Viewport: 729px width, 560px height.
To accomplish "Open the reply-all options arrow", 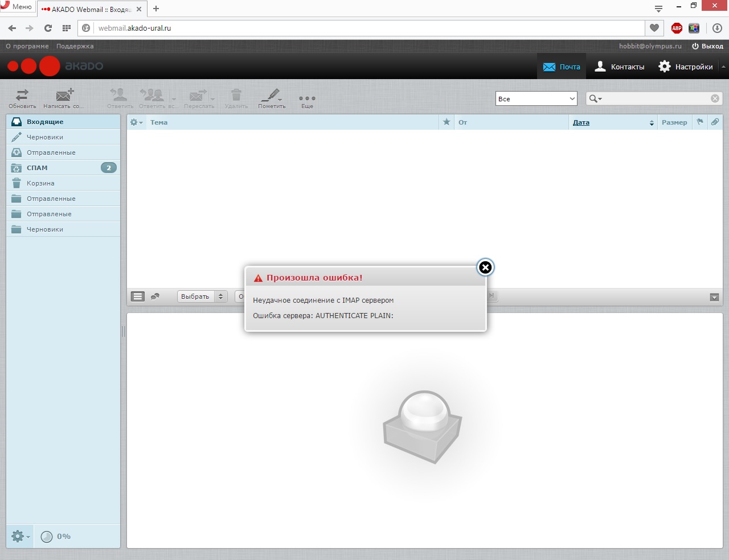I will (x=174, y=98).
